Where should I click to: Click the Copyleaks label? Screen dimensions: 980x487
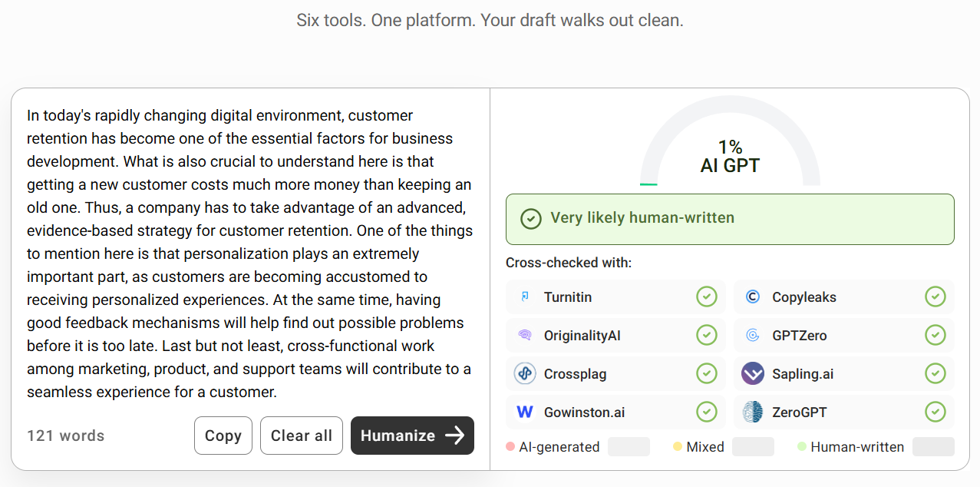[804, 297]
